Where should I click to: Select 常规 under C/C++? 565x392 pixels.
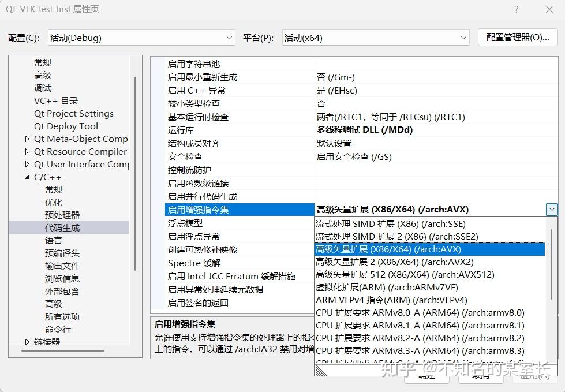(x=54, y=189)
